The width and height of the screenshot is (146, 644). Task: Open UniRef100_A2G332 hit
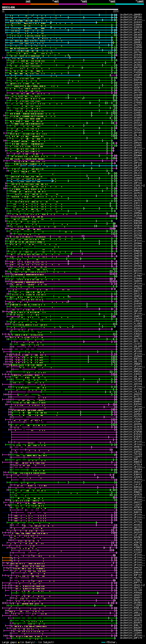[x=131, y=610]
